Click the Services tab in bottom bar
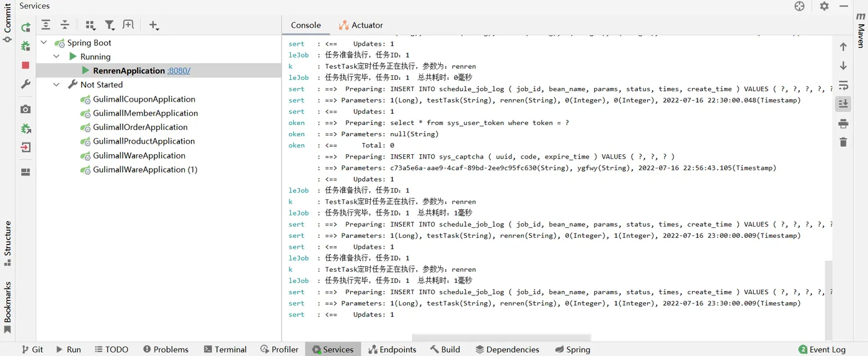 pos(333,349)
